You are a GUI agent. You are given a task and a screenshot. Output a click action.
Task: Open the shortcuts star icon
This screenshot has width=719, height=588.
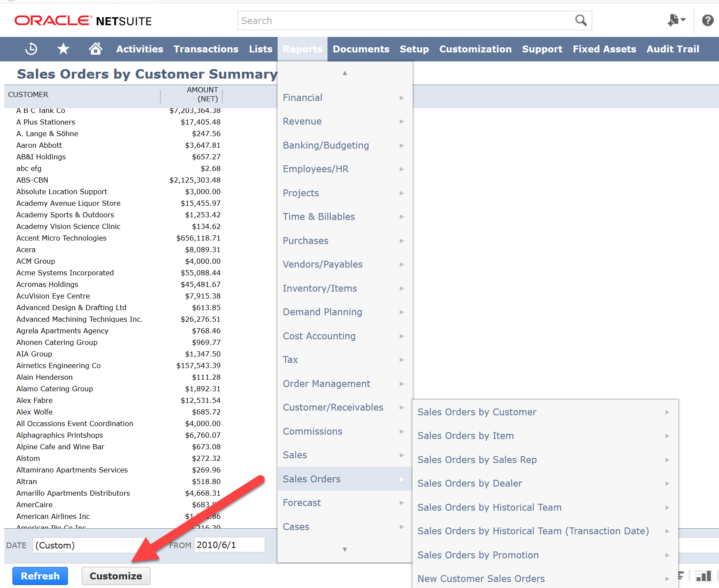[63, 49]
